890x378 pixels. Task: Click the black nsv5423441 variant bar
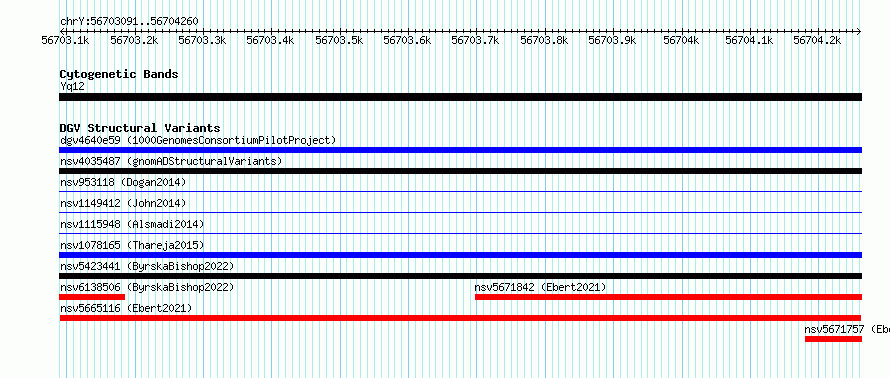pos(460,276)
